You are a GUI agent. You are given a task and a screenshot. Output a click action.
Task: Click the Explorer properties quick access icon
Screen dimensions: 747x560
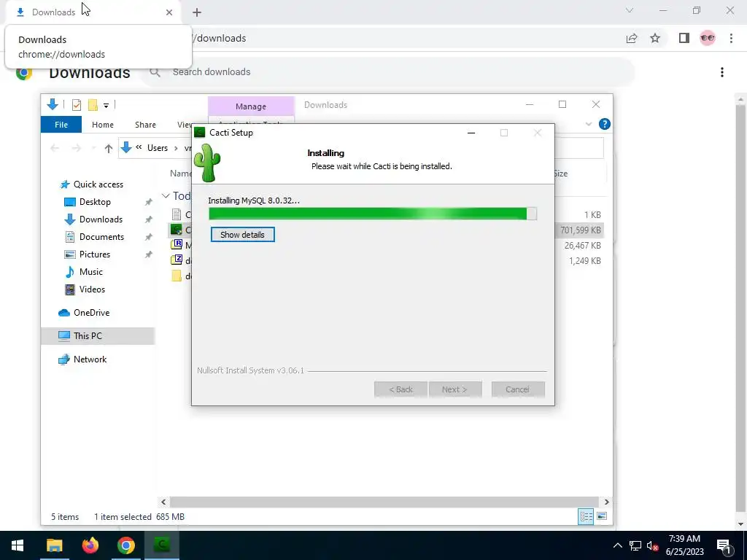[x=76, y=105]
